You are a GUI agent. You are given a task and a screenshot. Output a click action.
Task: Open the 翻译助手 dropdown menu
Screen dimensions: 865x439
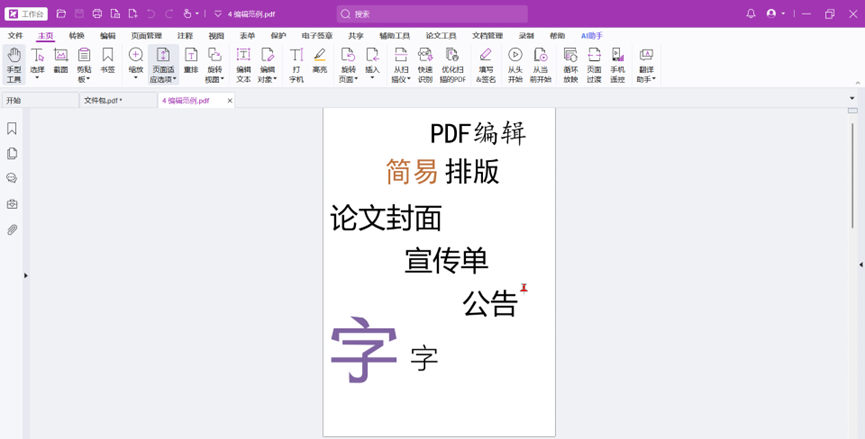coord(646,79)
